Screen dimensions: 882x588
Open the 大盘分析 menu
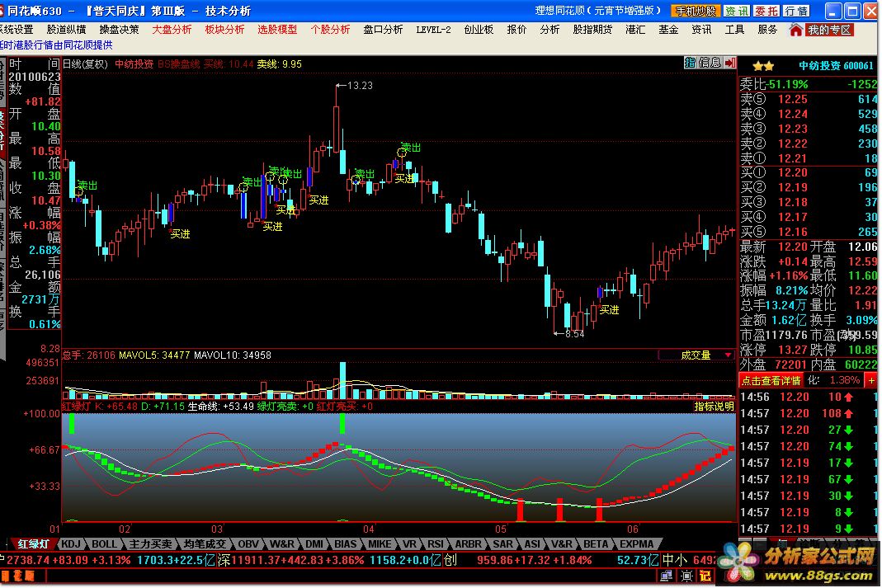pyautogui.click(x=172, y=30)
